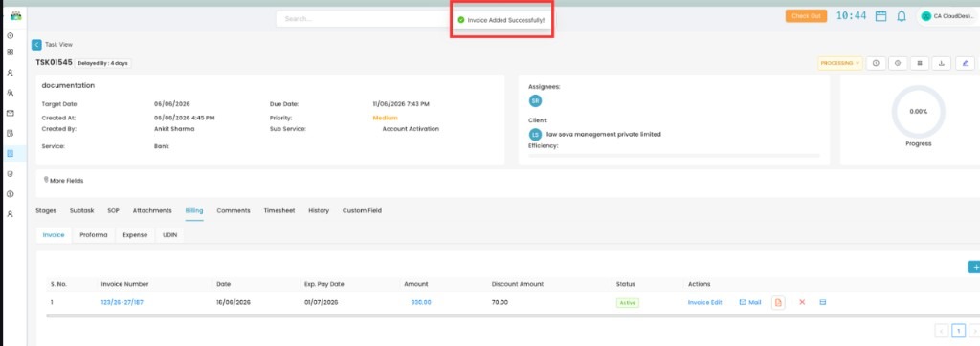Switch to the Stages tab
Screen dimensions: 980x346
46,211
